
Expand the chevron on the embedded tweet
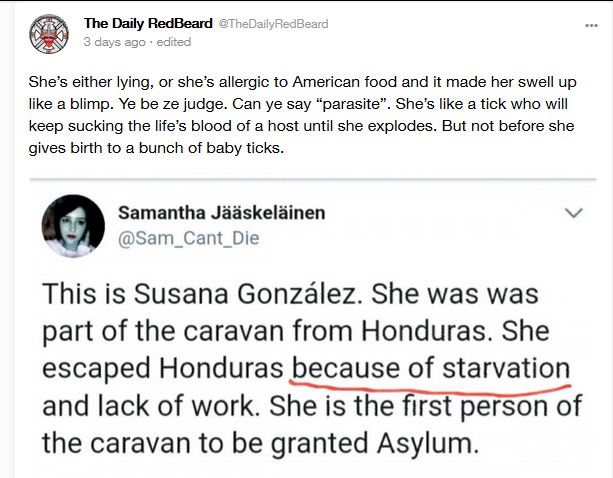(x=574, y=213)
